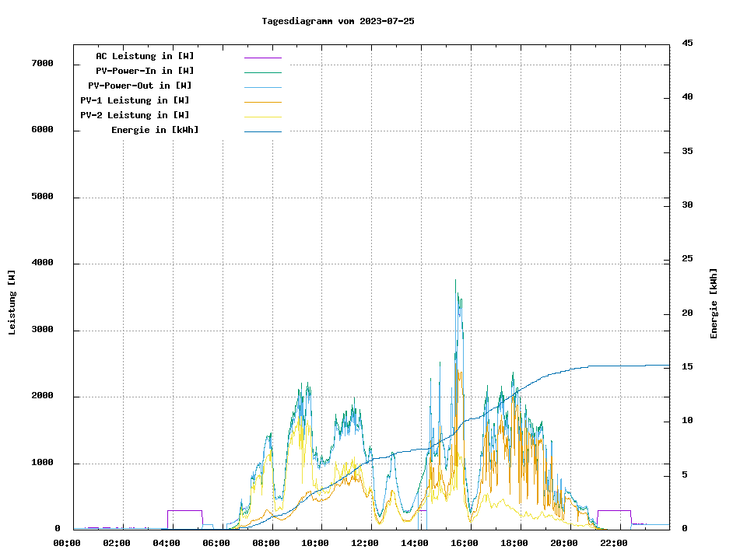Click the 45 kWh right axis tick label

[687, 43]
